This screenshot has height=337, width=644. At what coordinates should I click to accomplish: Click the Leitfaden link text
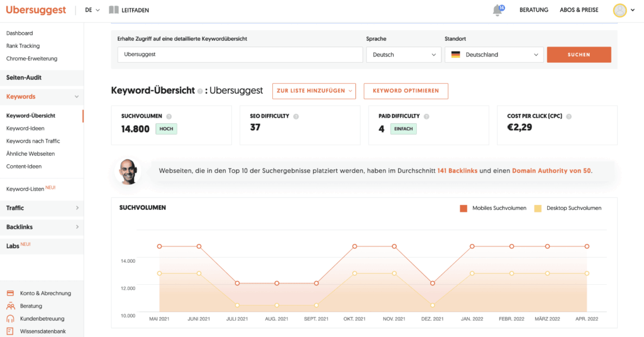(135, 10)
